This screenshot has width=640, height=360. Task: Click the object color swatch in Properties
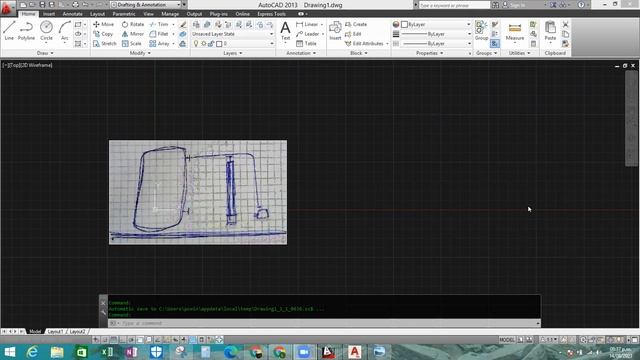click(405, 24)
